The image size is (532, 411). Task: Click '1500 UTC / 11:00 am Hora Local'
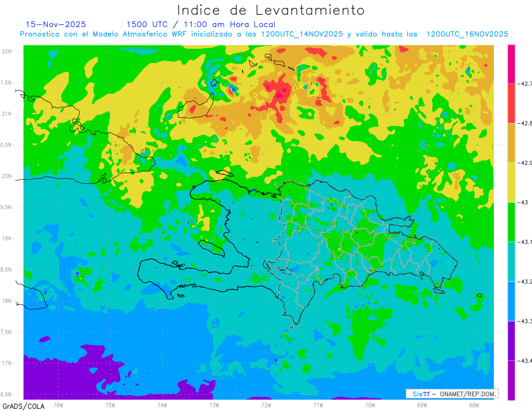pyautogui.click(x=201, y=24)
